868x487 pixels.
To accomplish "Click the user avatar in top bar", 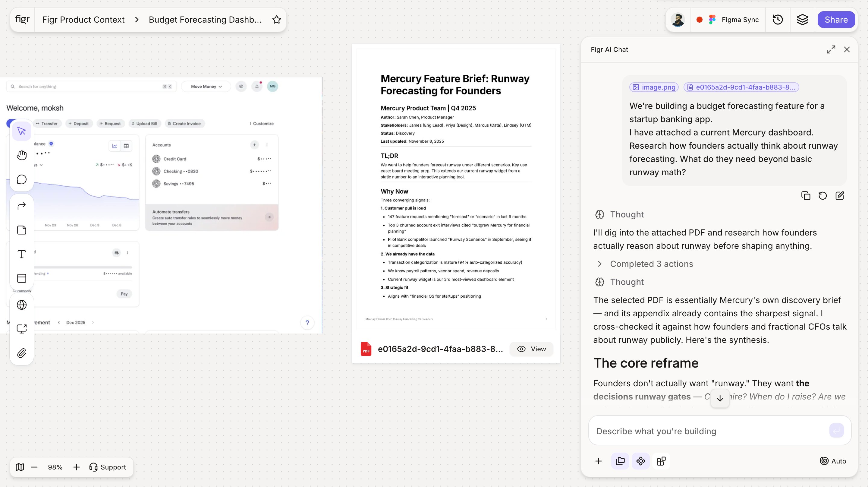I will tap(678, 20).
